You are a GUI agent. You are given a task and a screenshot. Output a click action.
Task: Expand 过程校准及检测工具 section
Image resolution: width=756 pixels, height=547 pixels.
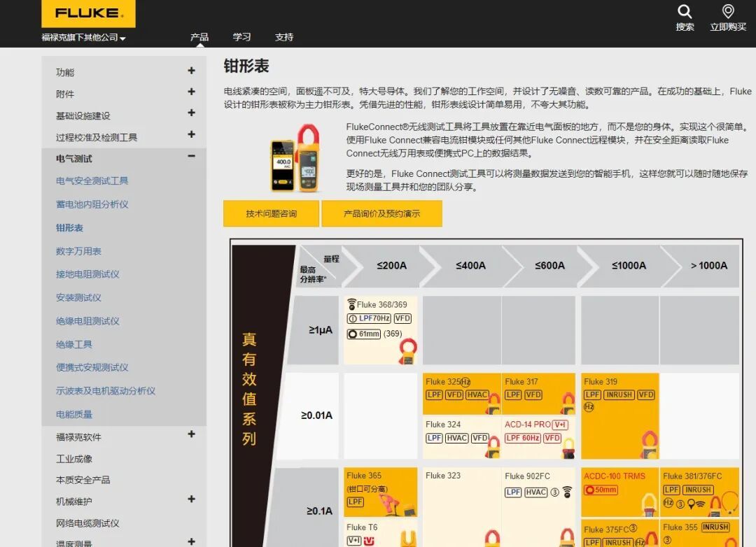coord(191,134)
